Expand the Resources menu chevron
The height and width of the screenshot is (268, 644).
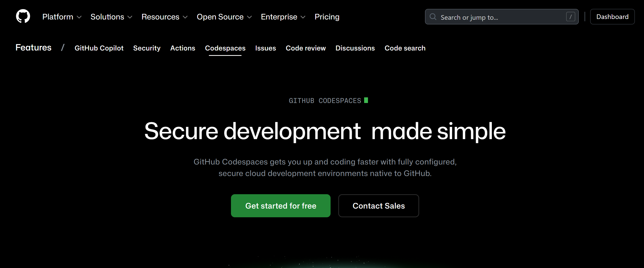(x=185, y=17)
